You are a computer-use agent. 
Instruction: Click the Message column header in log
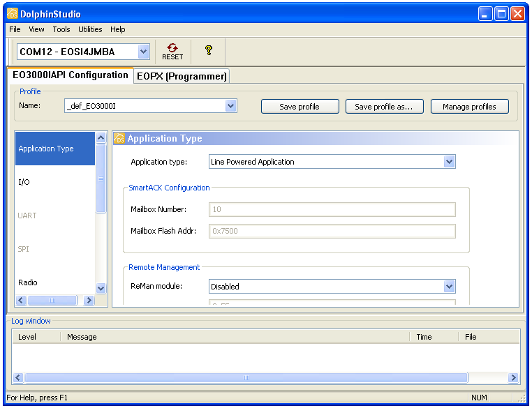pos(235,337)
